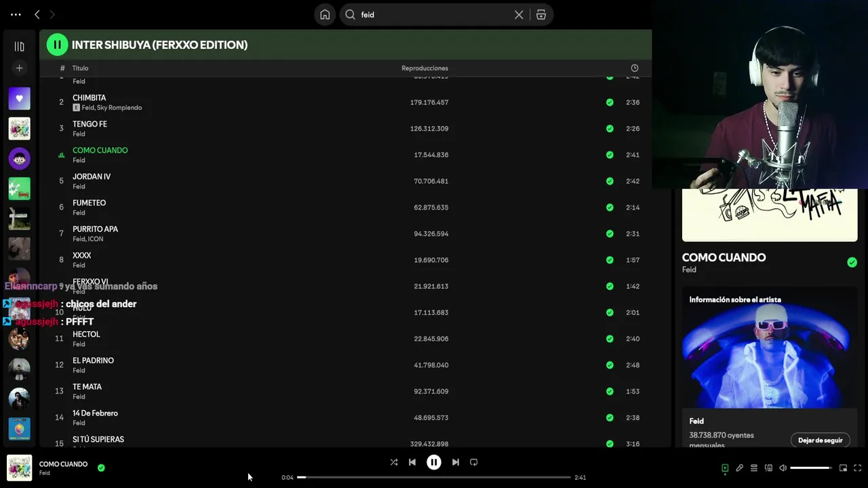Viewport: 868px width, 488px height.
Task: Open Feid artist image card in right panel
Action: point(770,349)
